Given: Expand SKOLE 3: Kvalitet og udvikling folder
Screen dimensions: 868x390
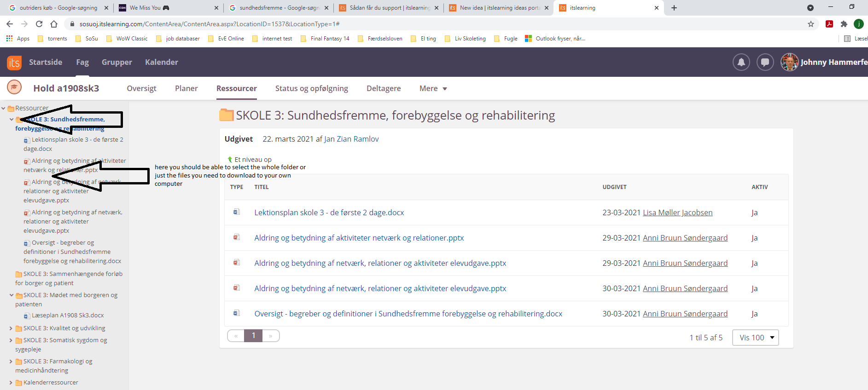Looking at the screenshot, I should point(11,328).
